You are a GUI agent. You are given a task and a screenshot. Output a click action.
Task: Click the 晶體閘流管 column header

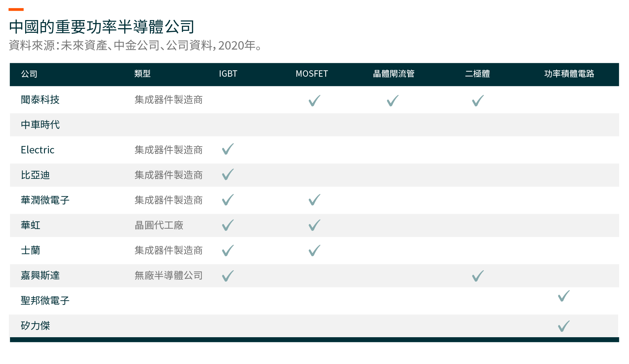tap(394, 74)
